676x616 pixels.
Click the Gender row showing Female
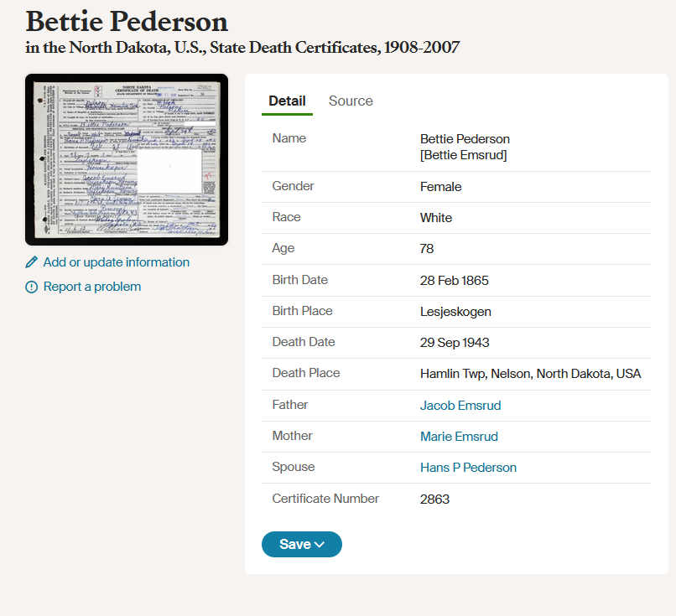click(x=440, y=186)
